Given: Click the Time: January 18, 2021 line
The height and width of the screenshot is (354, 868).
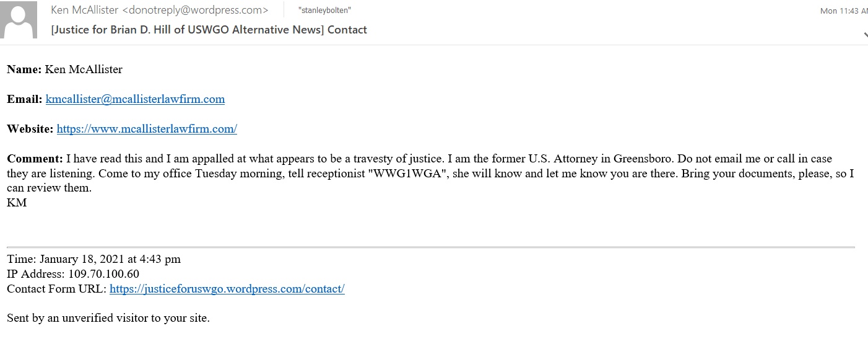Looking at the screenshot, I should (93, 259).
